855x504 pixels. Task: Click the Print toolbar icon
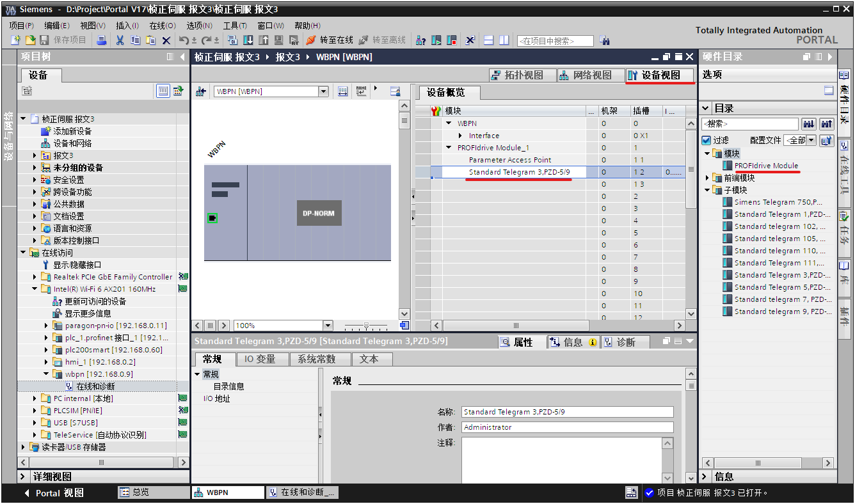pyautogui.click(x=102, y=40)
